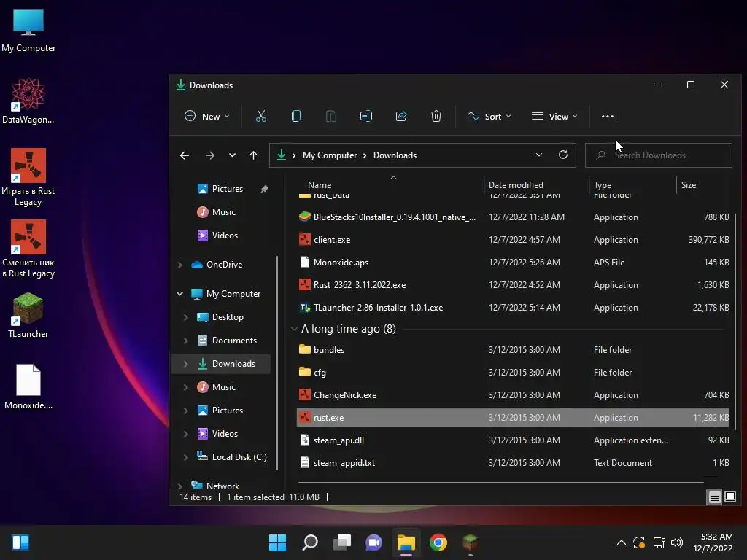Expand Local Disk (C:) tree node
Screen dimensions: 747x560
186,457
